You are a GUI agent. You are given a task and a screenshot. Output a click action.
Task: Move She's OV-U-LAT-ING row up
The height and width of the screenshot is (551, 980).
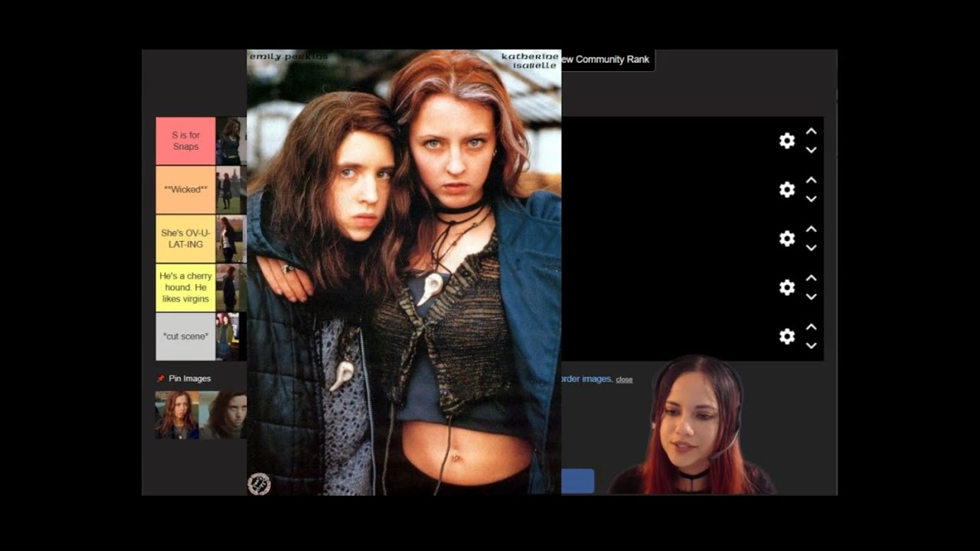tap(812, 230)
